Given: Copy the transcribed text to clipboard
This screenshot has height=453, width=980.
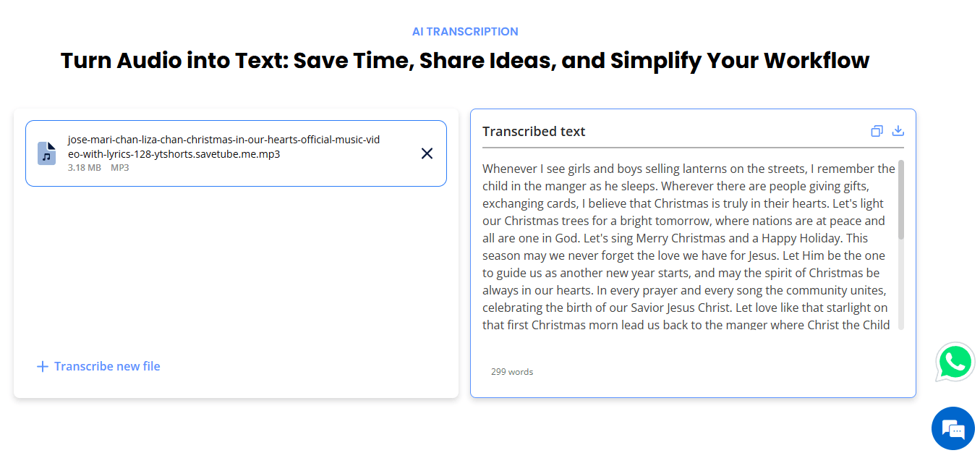Looking at the screenshot, I should click(877, 131).
